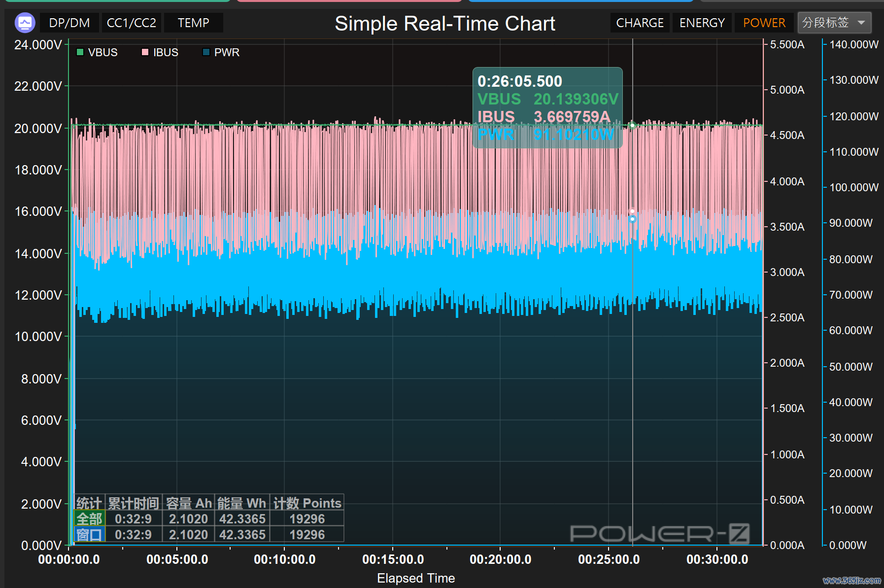Click the PWR cursor marker on the chart
This screenshot has height=588, width=884.
pyautogui.click(x=633, y=219)
